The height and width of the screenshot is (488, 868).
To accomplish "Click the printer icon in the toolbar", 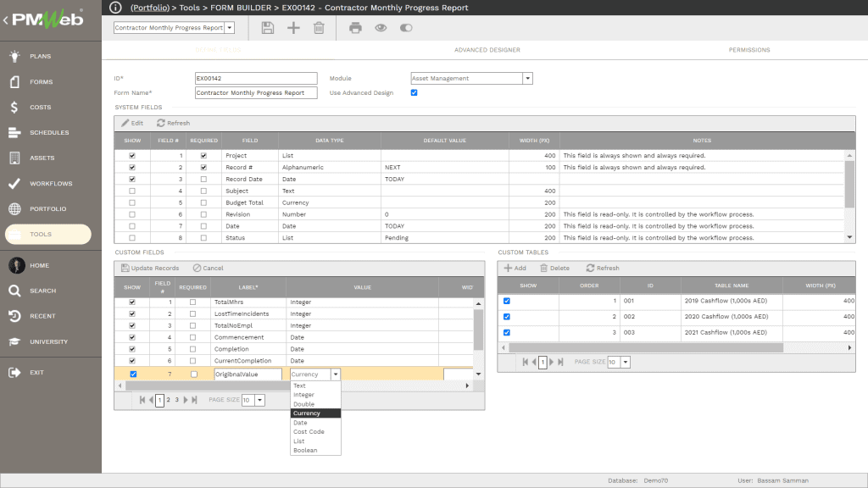I will pyautogui.click(x=355, y=28).
